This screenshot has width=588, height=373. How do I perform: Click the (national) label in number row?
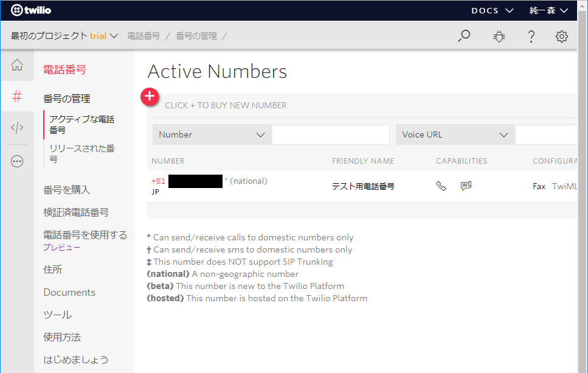pos(249,181)
